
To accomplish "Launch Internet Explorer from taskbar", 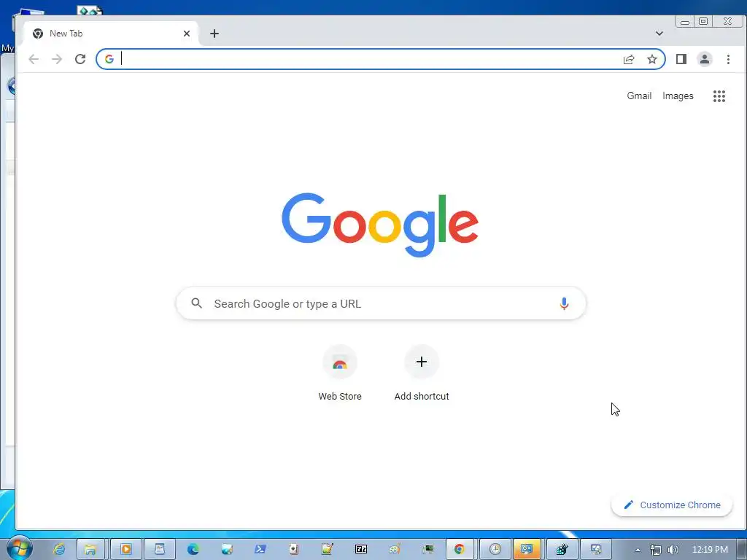I will 59,550.
